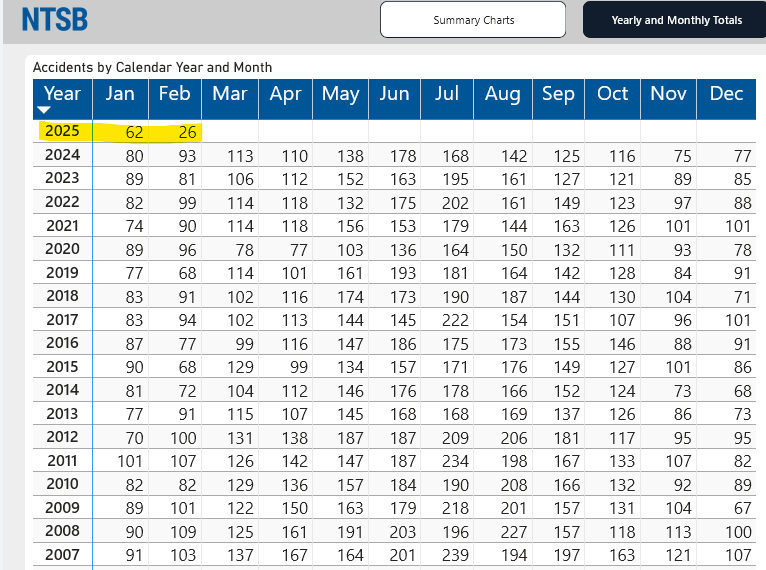Select the 2021 year row label

click(62, 226)
